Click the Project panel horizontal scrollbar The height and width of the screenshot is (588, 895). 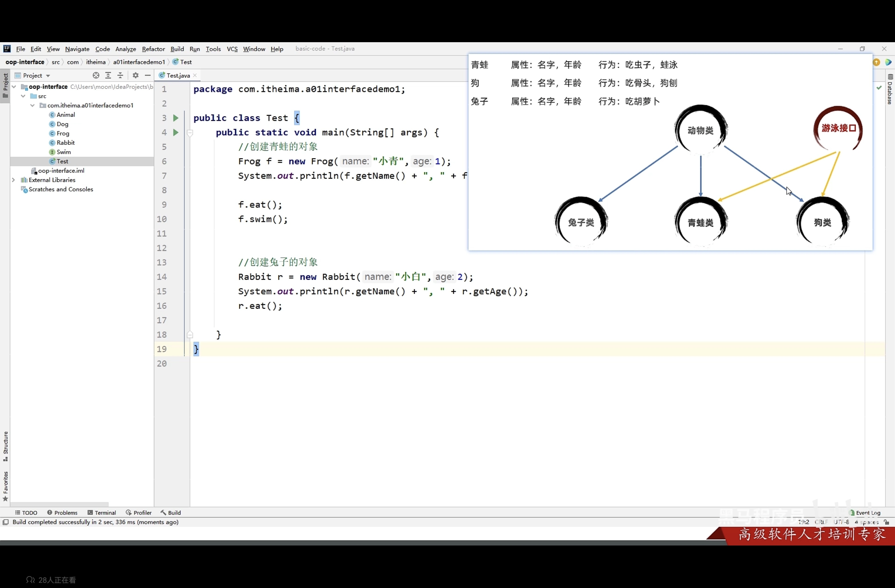pos(60,504)
